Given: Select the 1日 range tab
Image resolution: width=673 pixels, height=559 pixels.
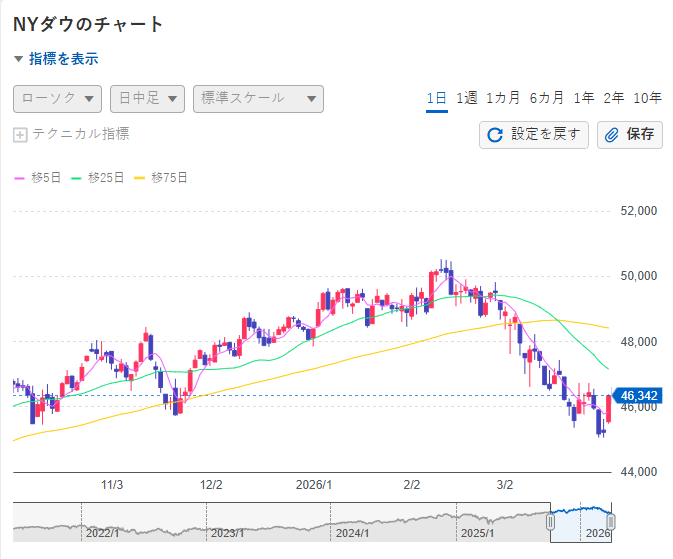Looking at the screenshot, I should [437, 98].
